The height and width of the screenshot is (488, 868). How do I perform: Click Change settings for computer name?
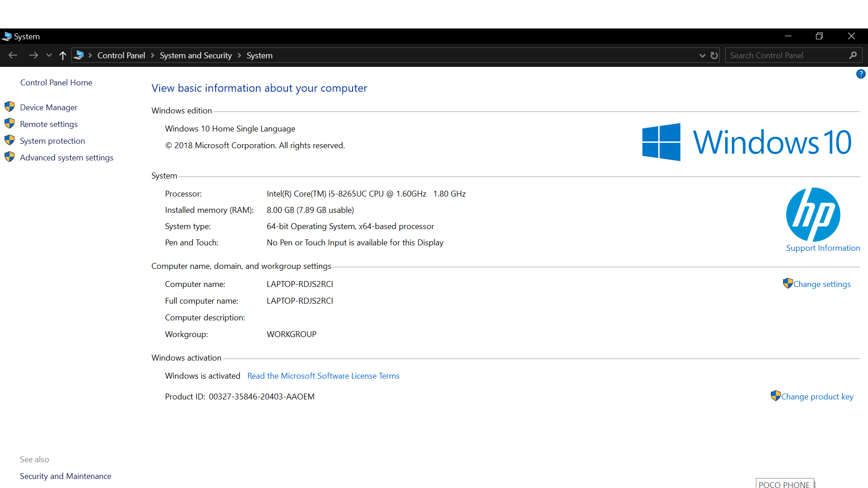(x=821, y=284)
